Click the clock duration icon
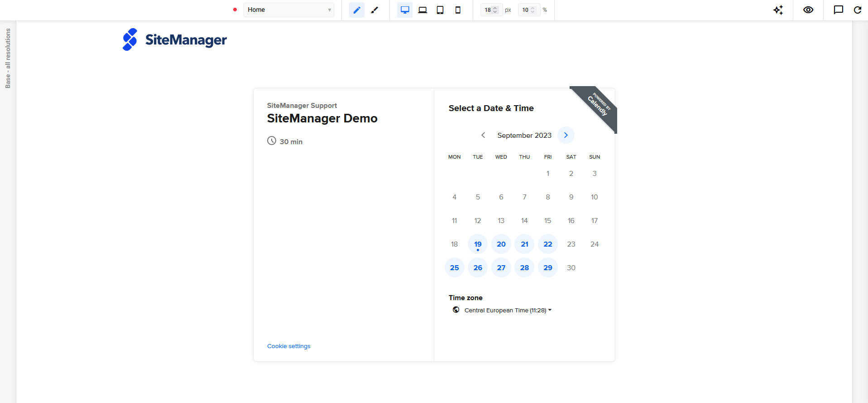 [x=272, y=141]
